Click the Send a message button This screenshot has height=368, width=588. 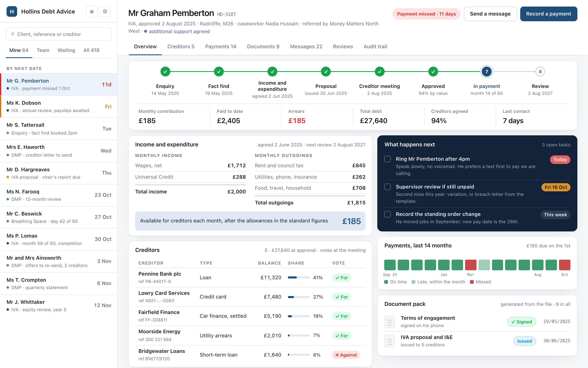490,14
